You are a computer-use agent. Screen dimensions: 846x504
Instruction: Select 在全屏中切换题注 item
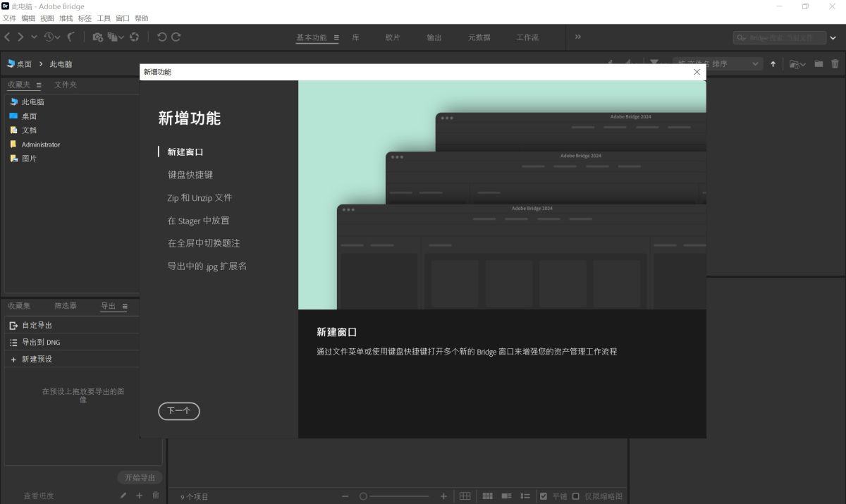coord(204,243)
